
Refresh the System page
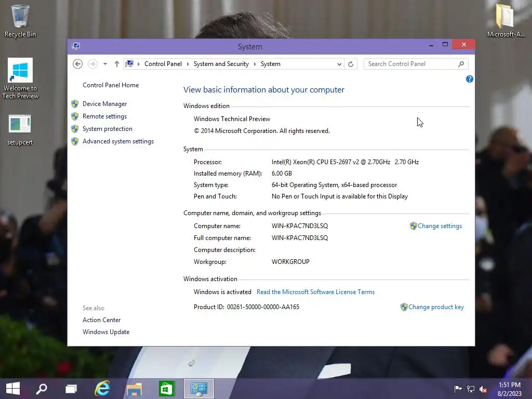tap(351, 64)
